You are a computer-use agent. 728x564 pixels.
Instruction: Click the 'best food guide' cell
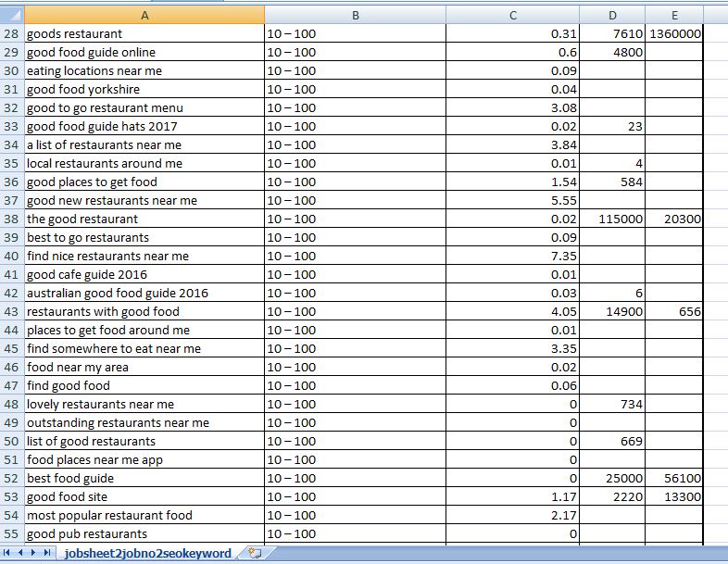click(x=144, y=479)
